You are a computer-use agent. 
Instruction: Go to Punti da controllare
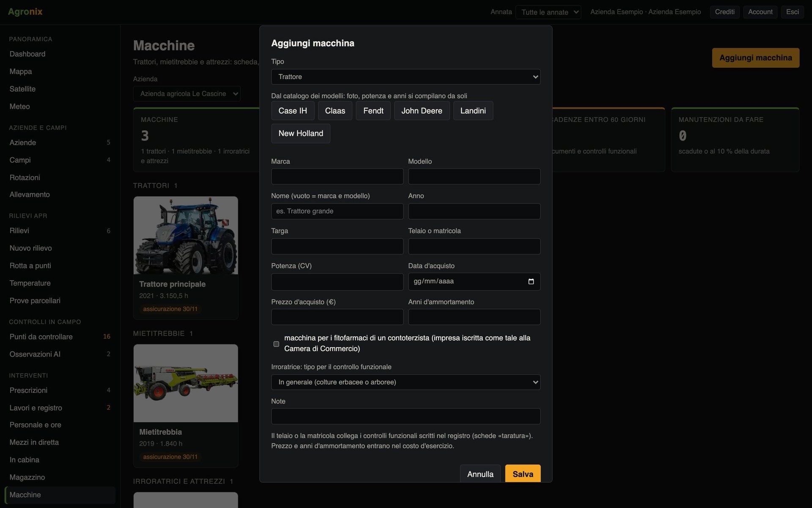click(60, 337)
